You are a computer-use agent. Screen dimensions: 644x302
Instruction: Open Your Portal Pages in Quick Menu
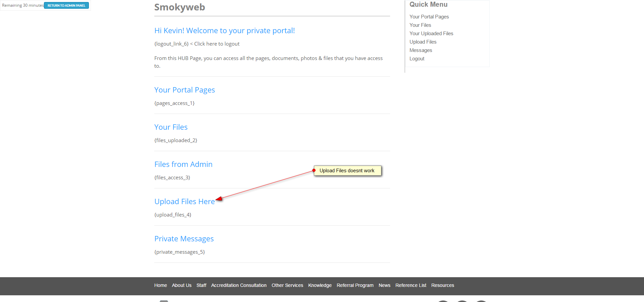[429, 17]
